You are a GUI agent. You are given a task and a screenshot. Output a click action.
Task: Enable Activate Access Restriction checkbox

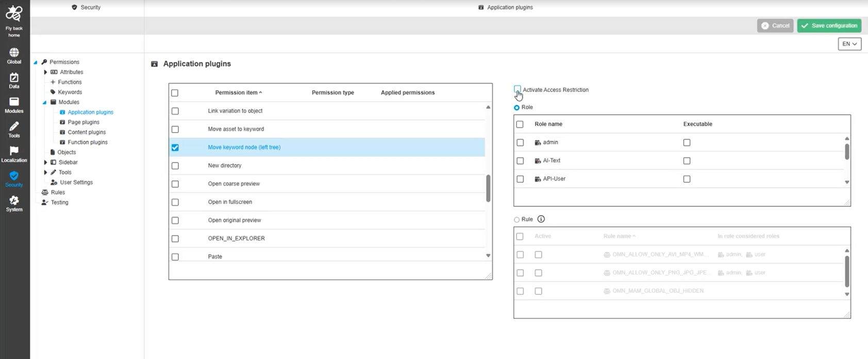518,89
